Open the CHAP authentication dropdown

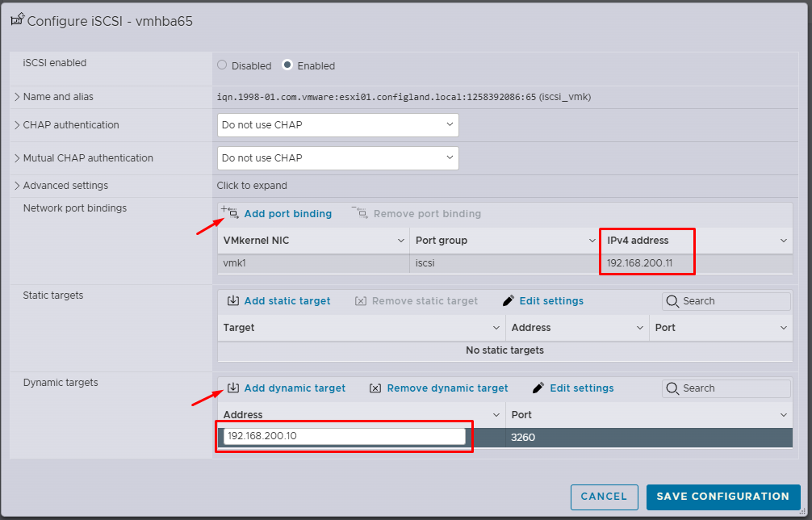pos(337,125)
